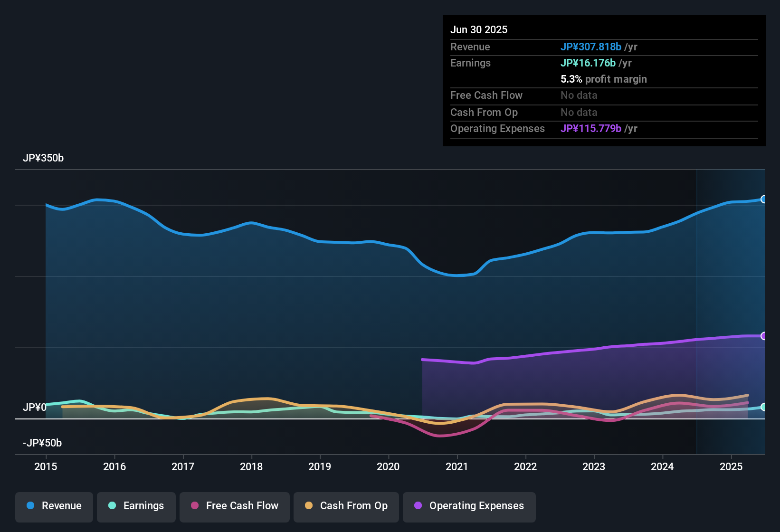
Task: Select the Revenue endpoint marker on the chart
Action: click(764, 199)
